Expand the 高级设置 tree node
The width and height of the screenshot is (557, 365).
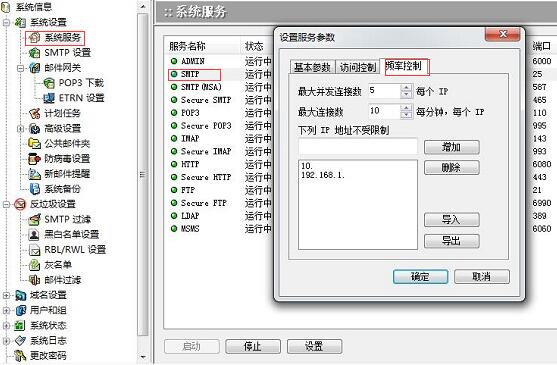pyautogui.click(x=21, y=129)
